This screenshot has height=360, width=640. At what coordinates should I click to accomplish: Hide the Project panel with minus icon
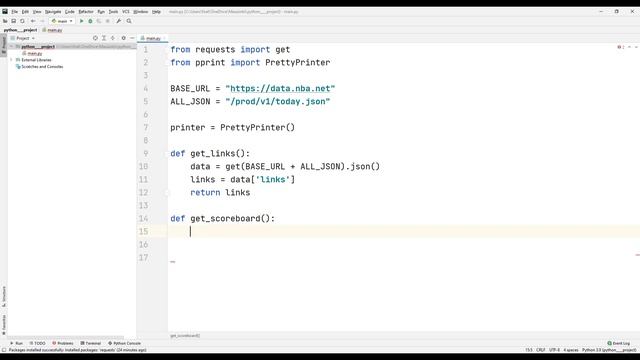tap(132, 38)
